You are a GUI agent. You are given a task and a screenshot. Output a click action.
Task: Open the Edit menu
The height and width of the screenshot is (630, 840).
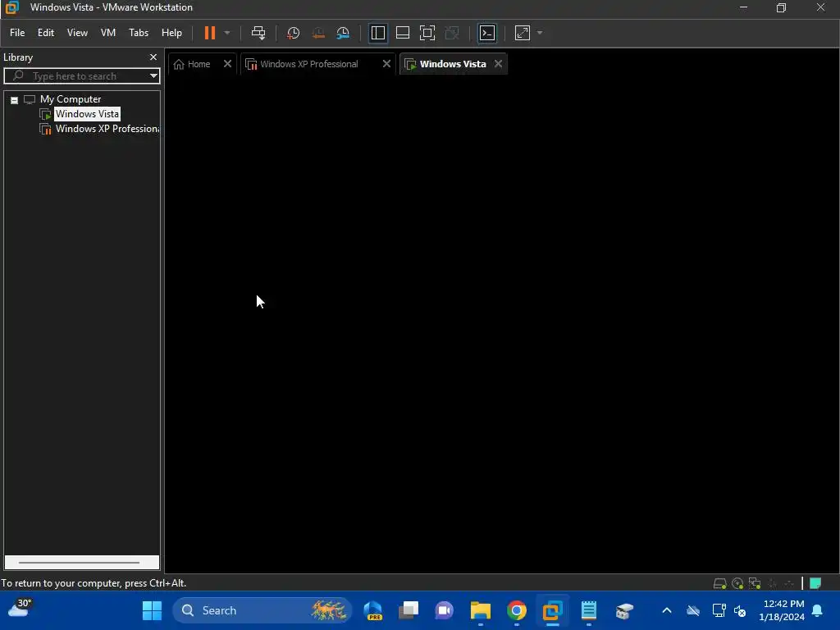[x=46, y=33]
